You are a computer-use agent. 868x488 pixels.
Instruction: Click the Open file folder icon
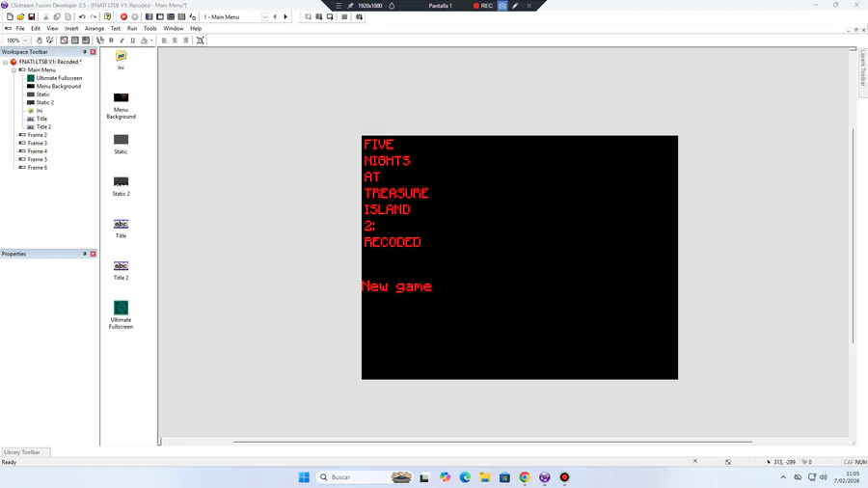[x=20, y=17]
